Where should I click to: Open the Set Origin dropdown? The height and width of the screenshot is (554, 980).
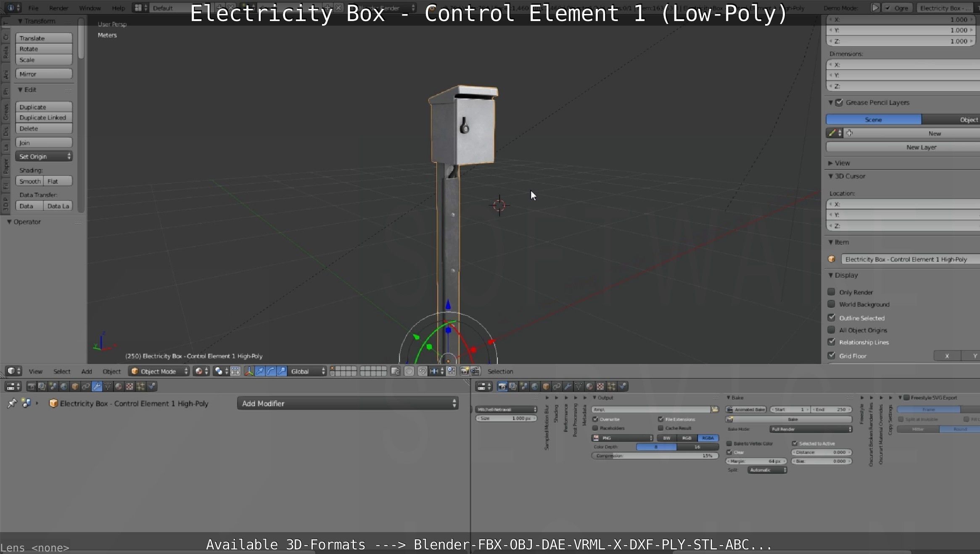tap(44, 156)
